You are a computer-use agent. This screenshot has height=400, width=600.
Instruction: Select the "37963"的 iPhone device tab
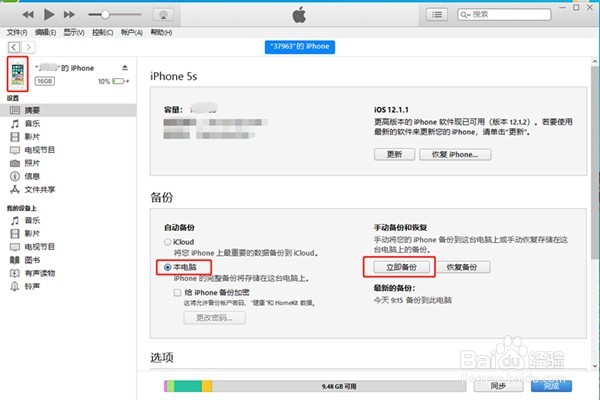(300, 47)
